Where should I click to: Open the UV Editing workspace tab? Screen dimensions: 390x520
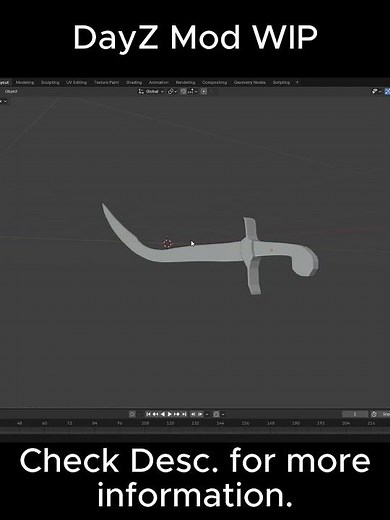[x=76, y=82]
